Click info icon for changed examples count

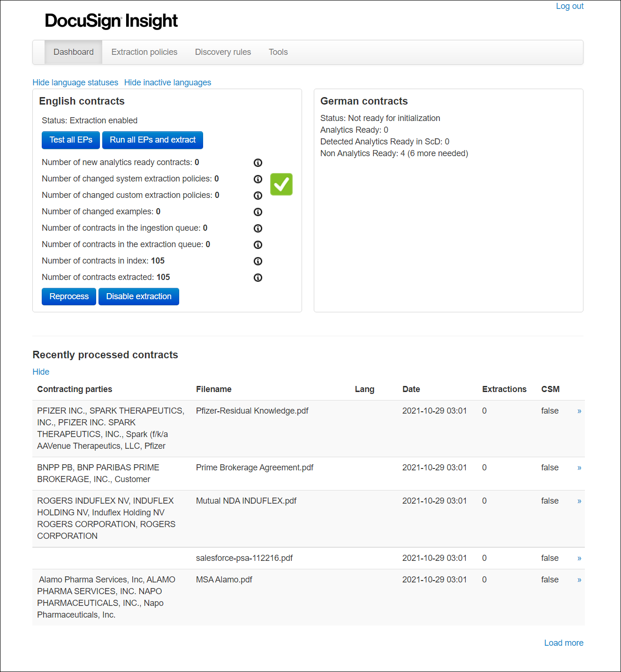coord(258,212)
